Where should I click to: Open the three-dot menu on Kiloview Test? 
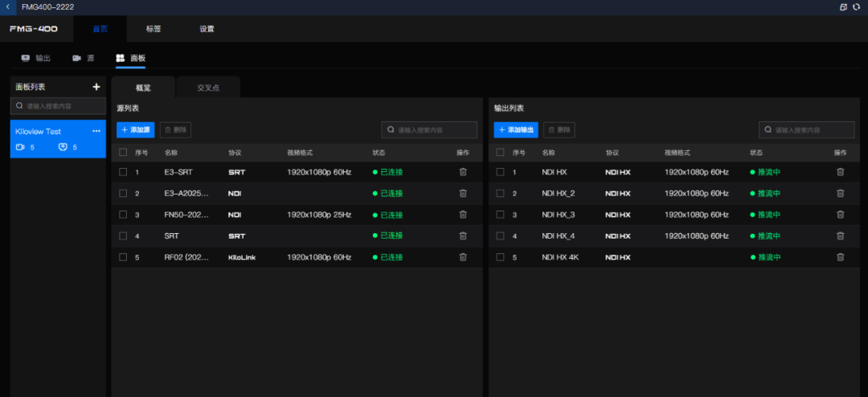click(x=96, y=131)
